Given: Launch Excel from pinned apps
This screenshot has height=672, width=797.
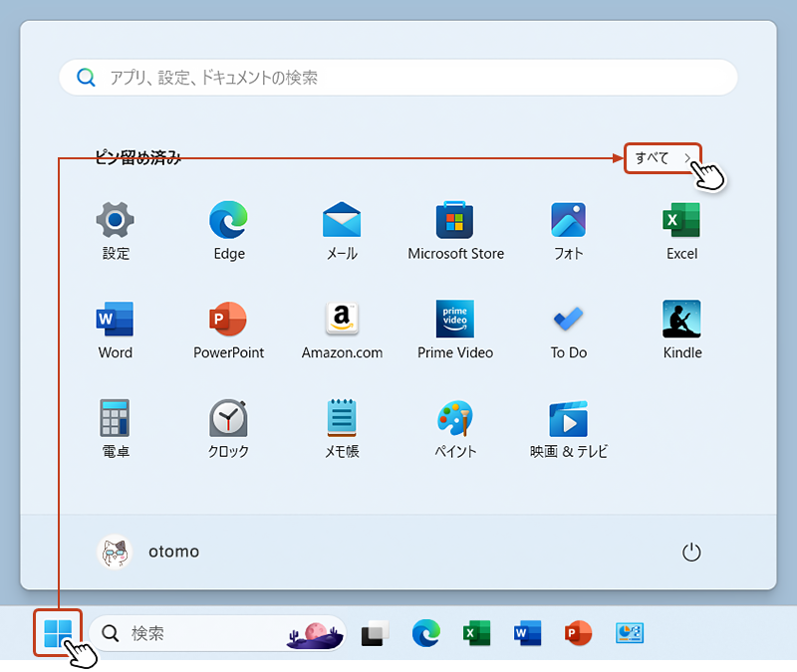Looking at the screenshot, I should tap(681, 231).
